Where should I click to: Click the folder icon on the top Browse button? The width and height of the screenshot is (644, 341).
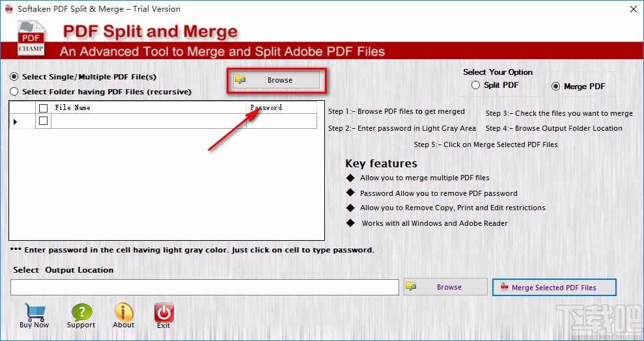click(x=240, y=79)
